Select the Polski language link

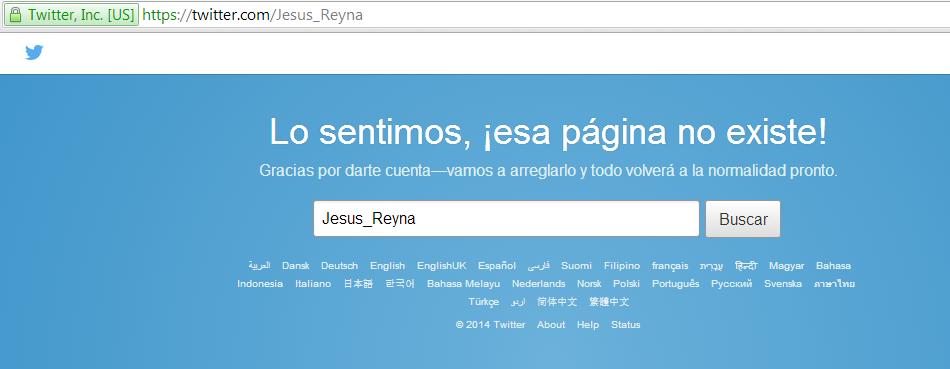point(626,284)
